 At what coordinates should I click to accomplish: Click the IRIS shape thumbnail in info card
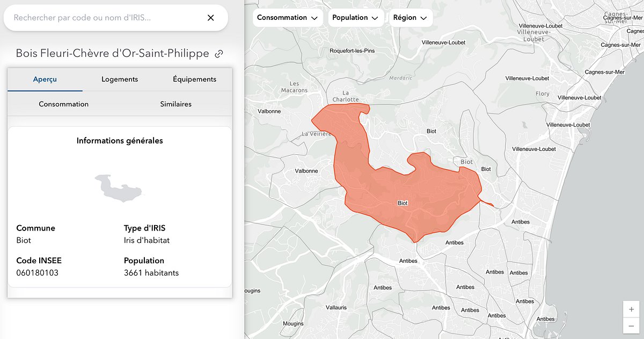119,188
